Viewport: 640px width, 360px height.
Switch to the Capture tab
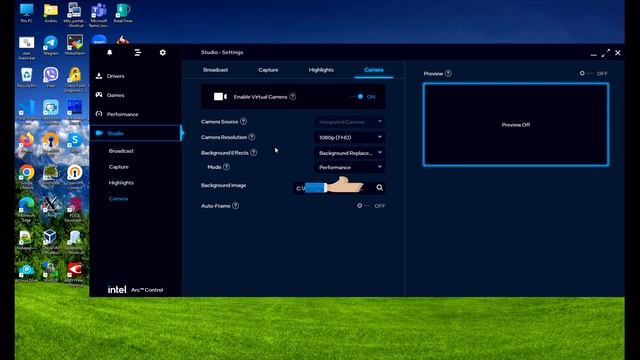click(x=268, y=70)
